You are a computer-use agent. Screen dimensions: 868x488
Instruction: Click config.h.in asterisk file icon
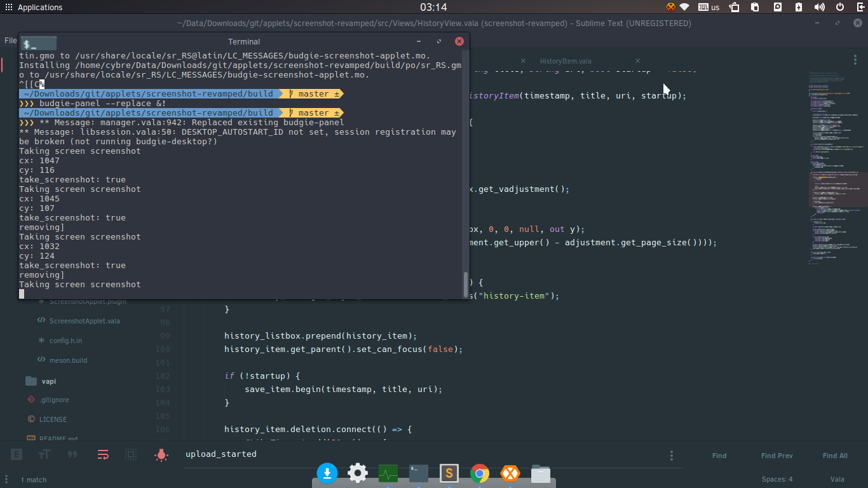41,341
